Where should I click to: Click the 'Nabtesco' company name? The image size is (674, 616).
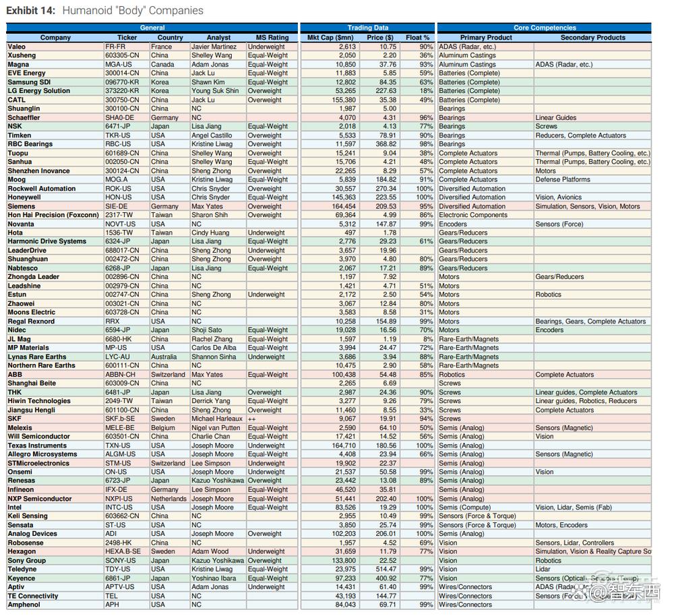pos(22,268)
